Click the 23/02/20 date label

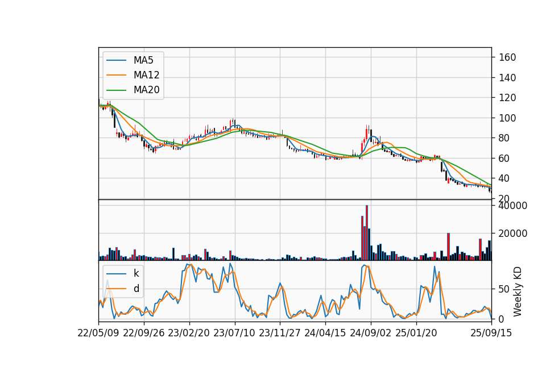[x=189, y=333]
